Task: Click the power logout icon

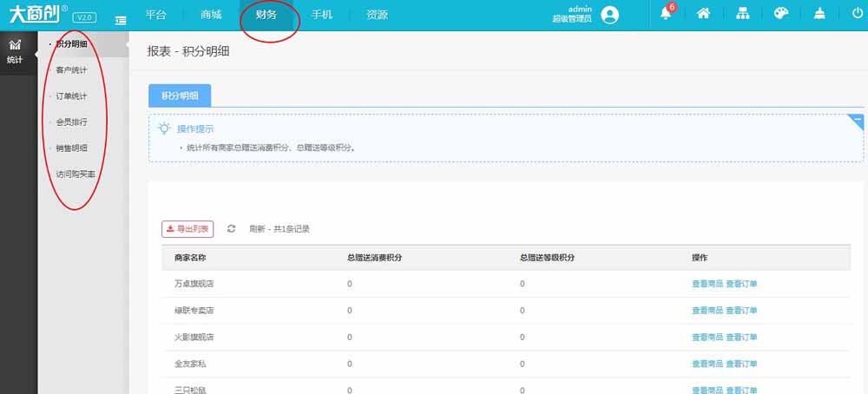Action: click(858, 15)
